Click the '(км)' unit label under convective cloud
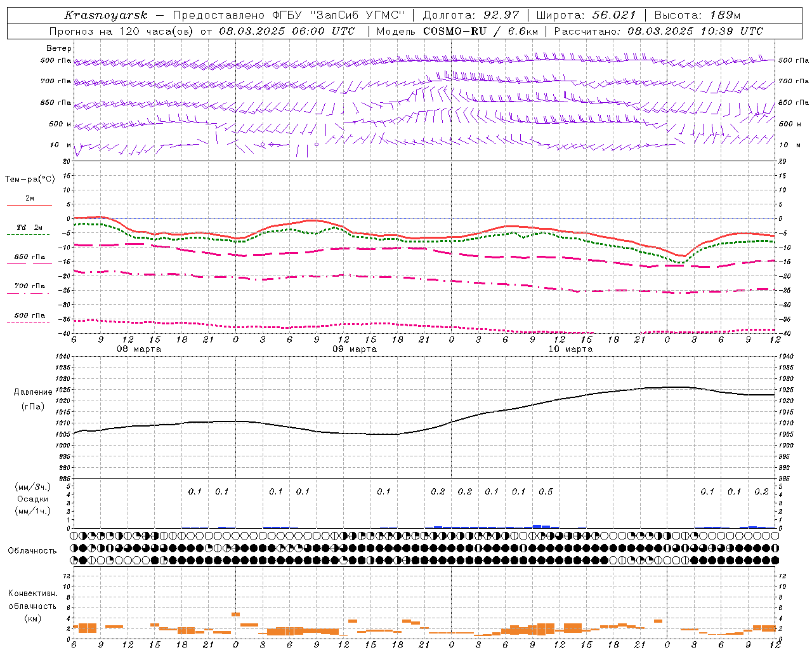Screen dimensions: 812x650 (x=33, y=618)
